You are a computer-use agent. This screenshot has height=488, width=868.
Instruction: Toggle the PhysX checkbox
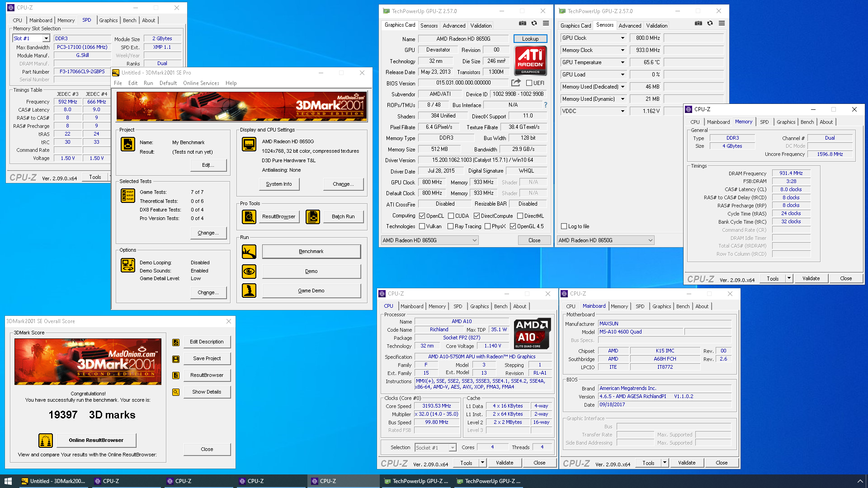[488, 226]
